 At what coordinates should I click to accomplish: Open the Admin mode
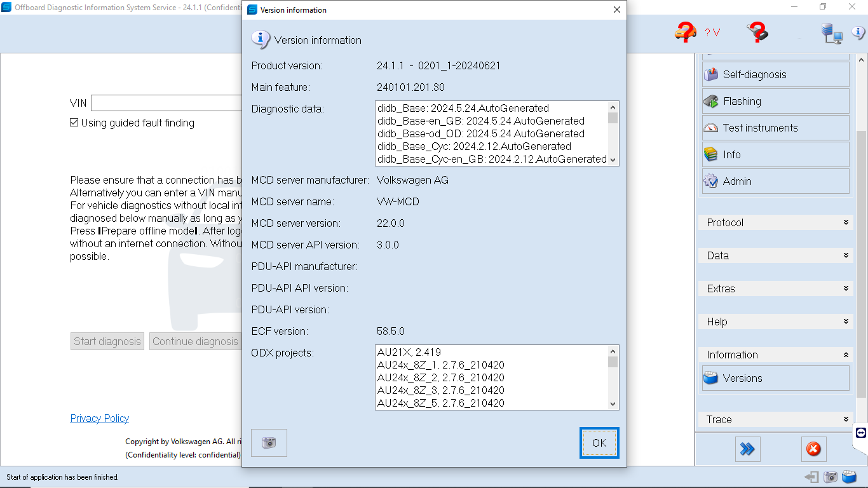coord(775,181)
